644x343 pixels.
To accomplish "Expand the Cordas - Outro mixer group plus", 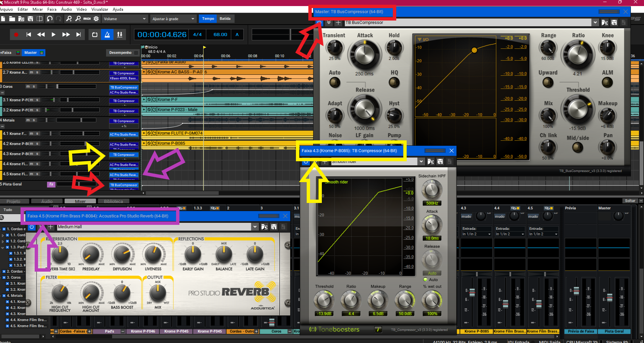I will [256, 331].
